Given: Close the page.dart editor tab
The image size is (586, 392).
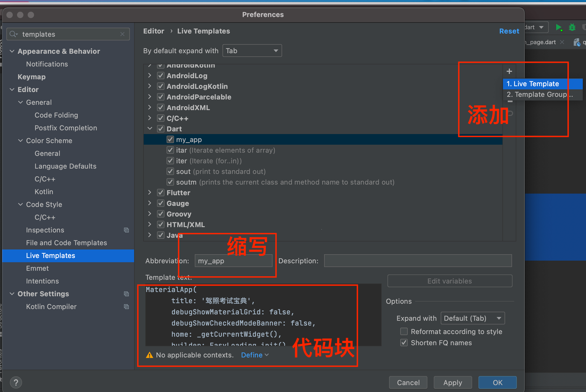Looking at the screenshot, I should tap(562, 42).
